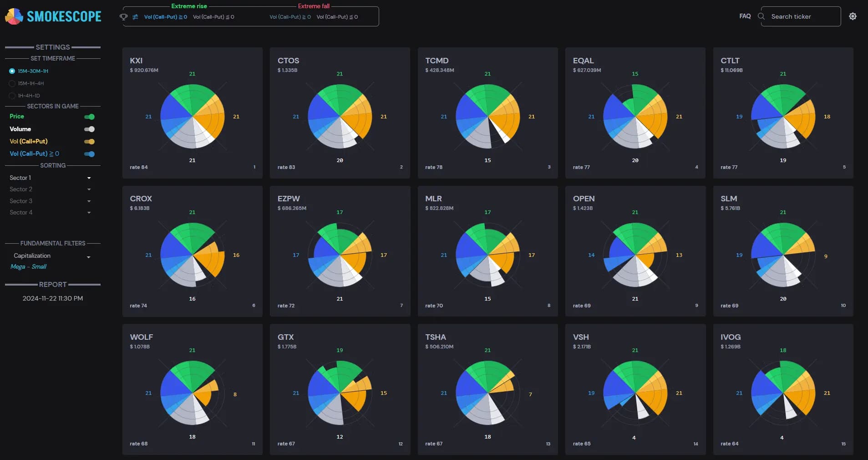Screen dimensions: 868x460
Task: Click the CROX ticker name
Action: (x=141, y=199)
